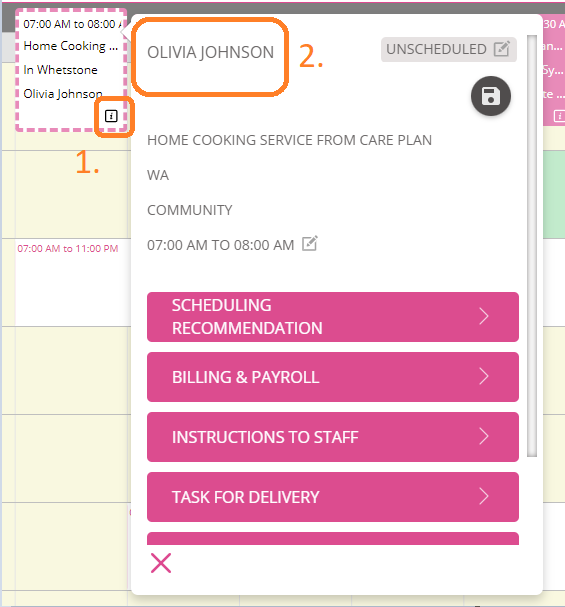
Task: Click info icon on the right pink shift card
Action: pyautogui.click(x=560, y=116)
